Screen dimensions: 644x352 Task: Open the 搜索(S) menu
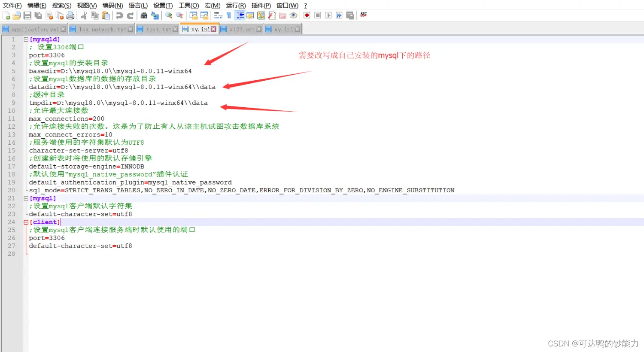[62, 5]
